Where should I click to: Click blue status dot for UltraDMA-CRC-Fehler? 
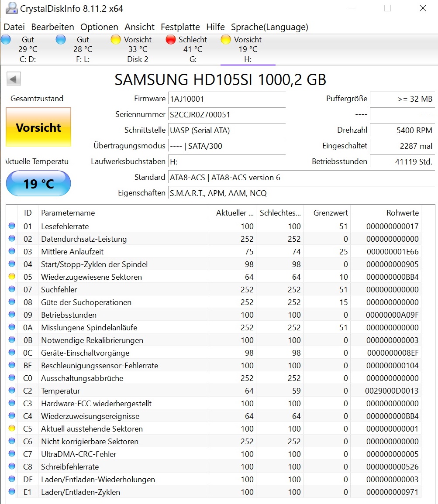pyautogui.click(x=12, y=453)
